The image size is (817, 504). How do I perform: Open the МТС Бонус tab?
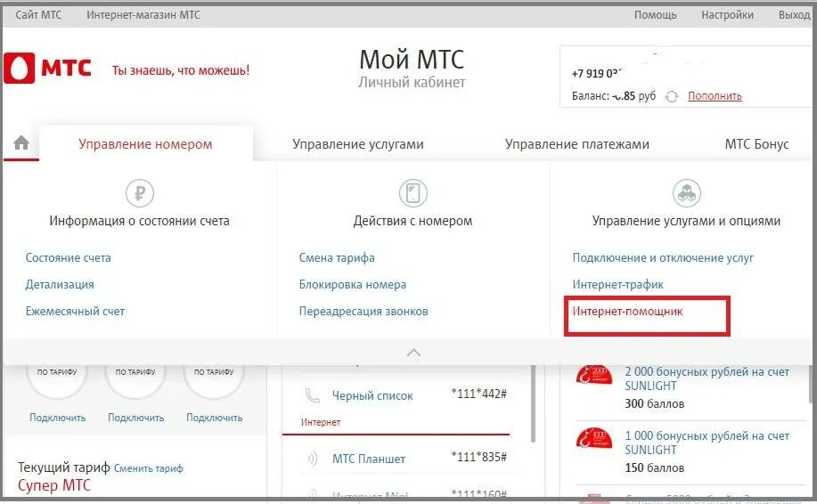[x=756, y=143]
